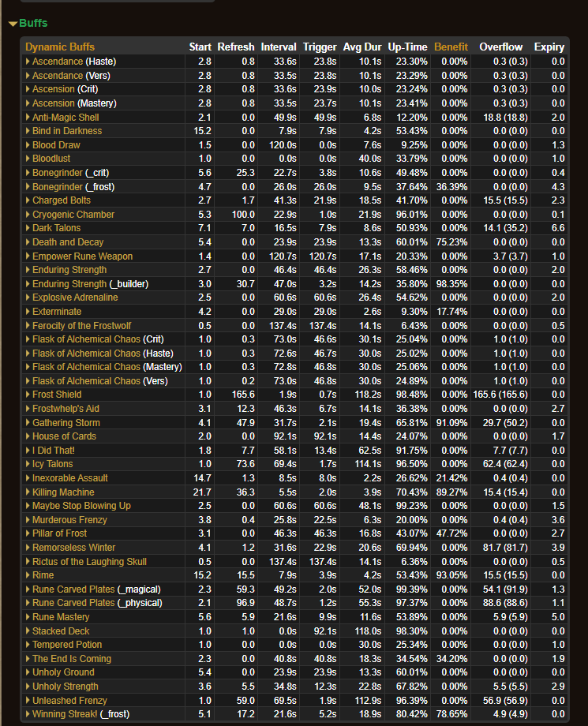Expand the Killing Machine row arrow
This screenshot has width=588, height=726.
28,492
